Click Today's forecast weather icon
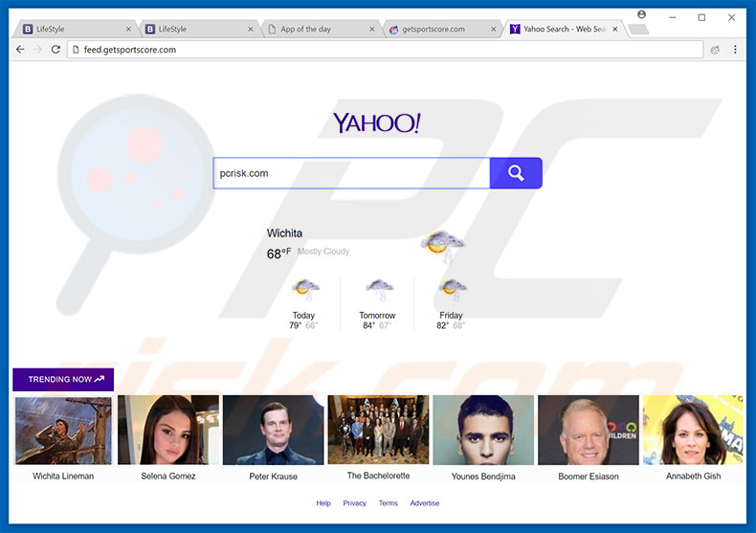 [x=304, y=289]
